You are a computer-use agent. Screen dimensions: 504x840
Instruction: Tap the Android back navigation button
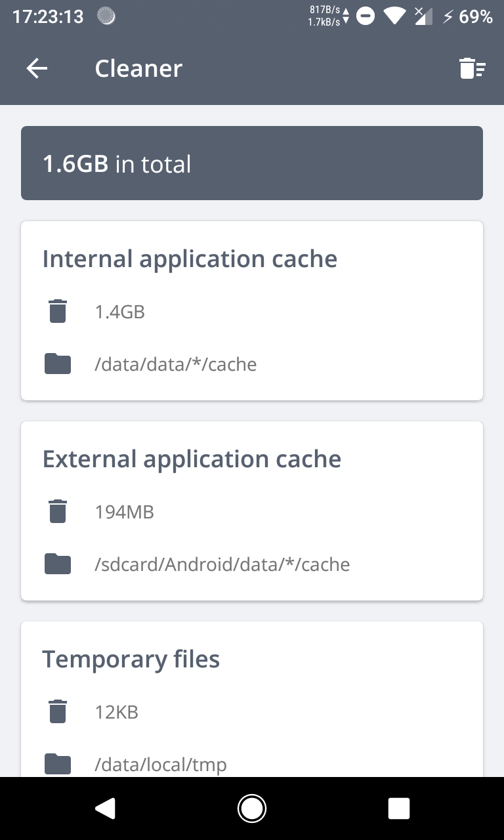click(x=105, y=808)
